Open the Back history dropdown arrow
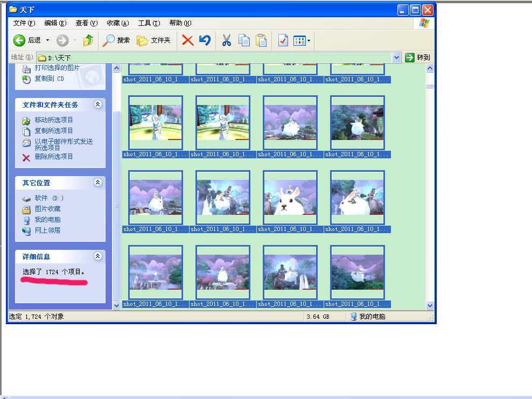 [x=48, y=40]
